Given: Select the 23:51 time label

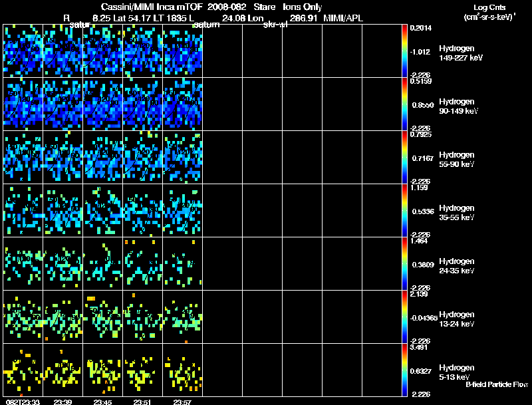Looking at the screenshot, I should 143,402.
